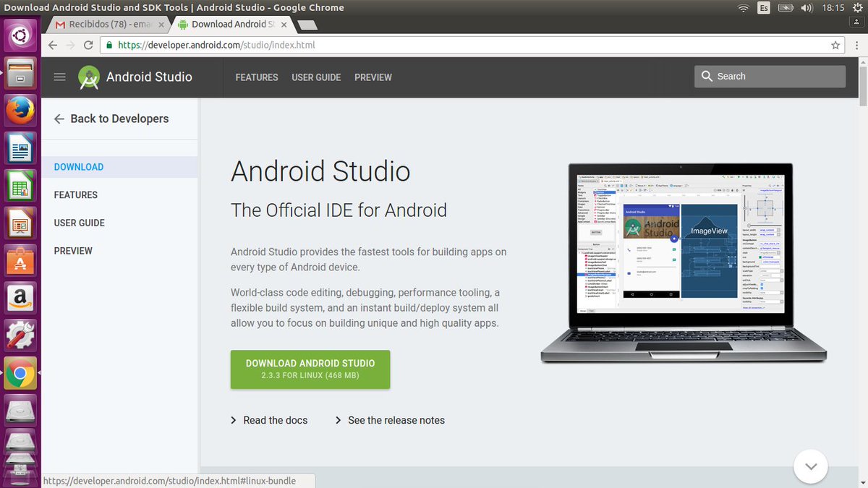Open the hamburger navigation menu
The width and height of the screenshot is (868, 488).
tap(59, 77)
